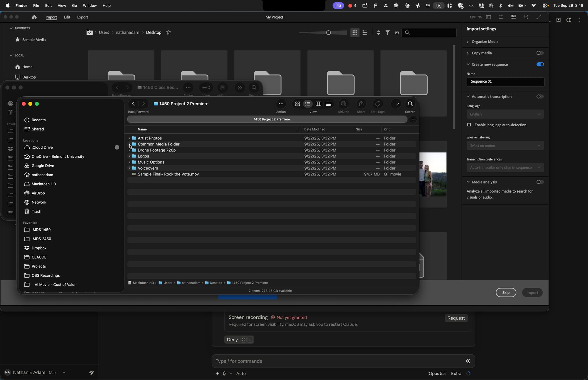Open filter funnel in Premiere import
This screenshot has width=588, height=380.
[388, 33]
